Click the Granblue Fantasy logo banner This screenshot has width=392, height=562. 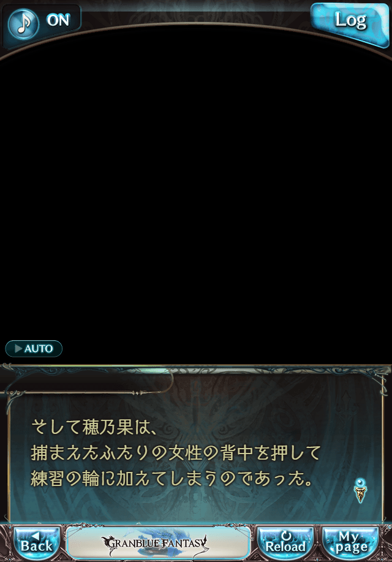[158, 542]
